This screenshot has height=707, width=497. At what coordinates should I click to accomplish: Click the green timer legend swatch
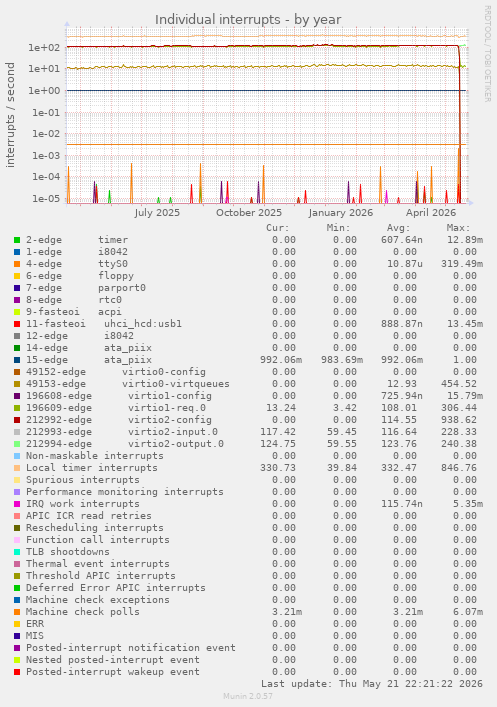tap(17, 240)
